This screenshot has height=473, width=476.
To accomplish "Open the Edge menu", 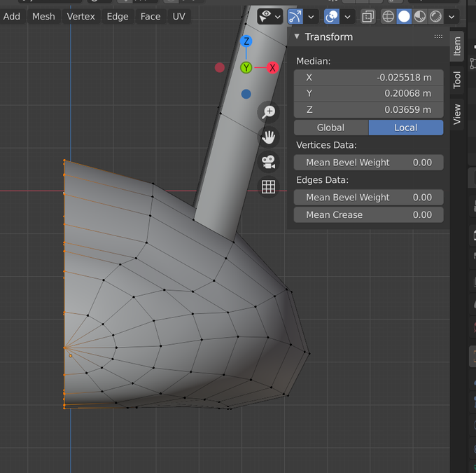I will pyautogui.click(x=118, y=16).
